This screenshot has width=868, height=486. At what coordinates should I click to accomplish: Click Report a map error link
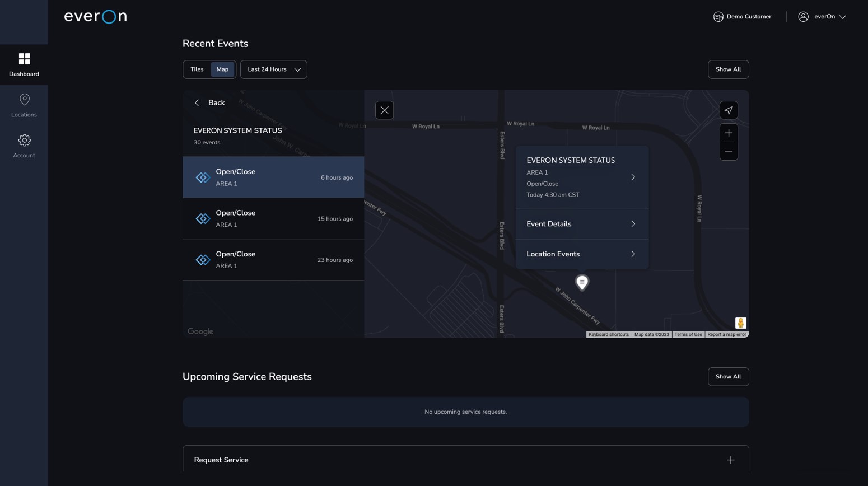click(x=726, y=335)
